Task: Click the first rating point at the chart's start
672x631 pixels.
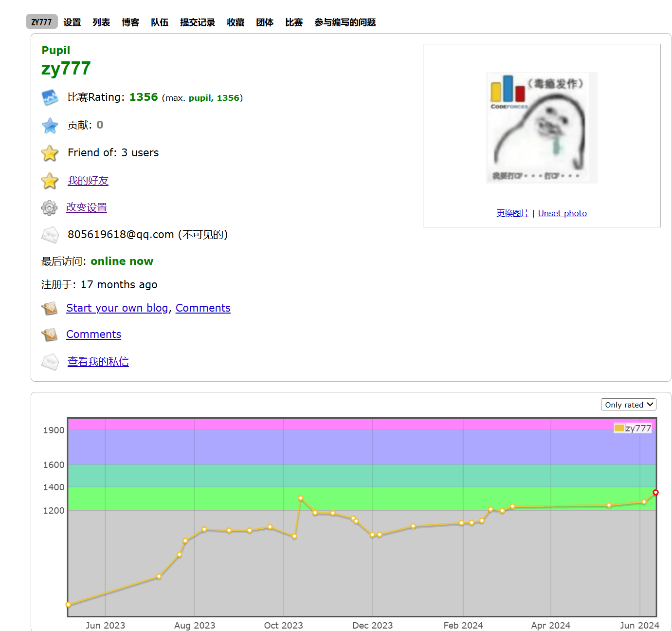Action: tap(68, 605)
